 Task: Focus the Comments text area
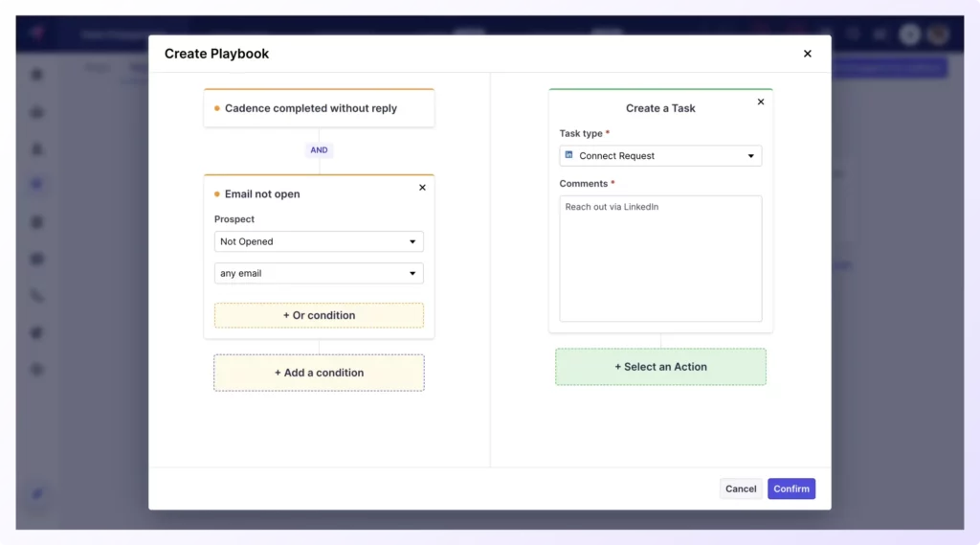[660, 259]
